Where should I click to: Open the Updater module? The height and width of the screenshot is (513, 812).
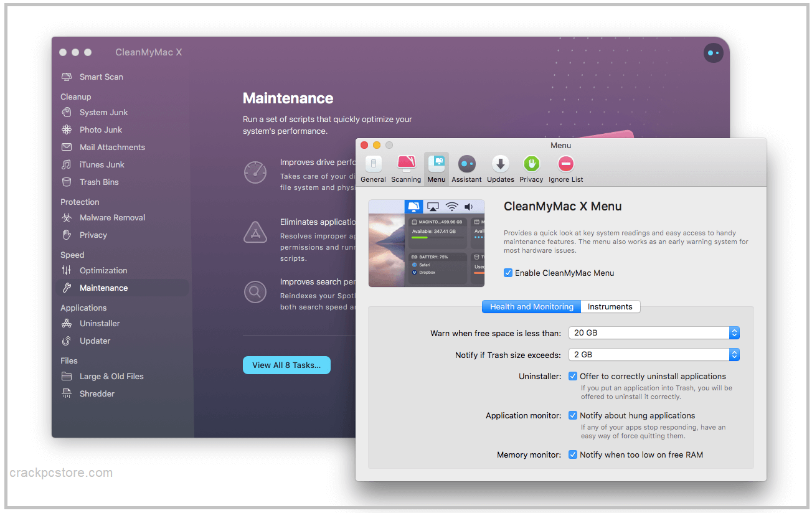[x=86, y=341]
